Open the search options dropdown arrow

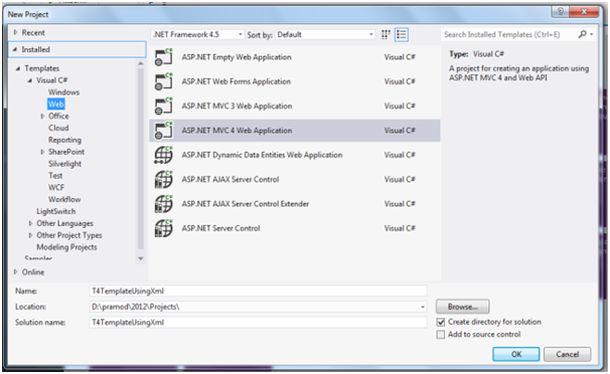(x=591, y=35)
